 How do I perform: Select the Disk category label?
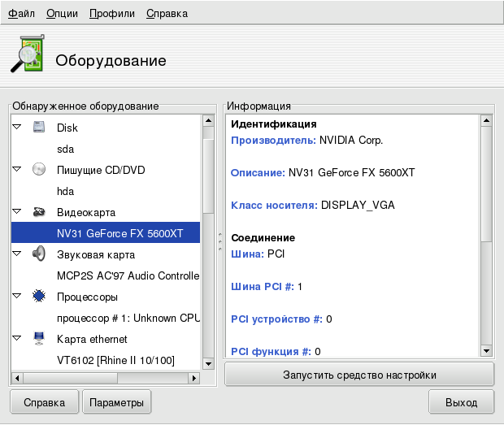(x=67, y=128)
